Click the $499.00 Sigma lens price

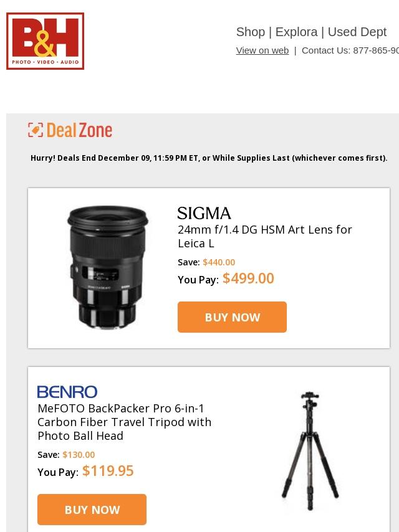[248, 278]
